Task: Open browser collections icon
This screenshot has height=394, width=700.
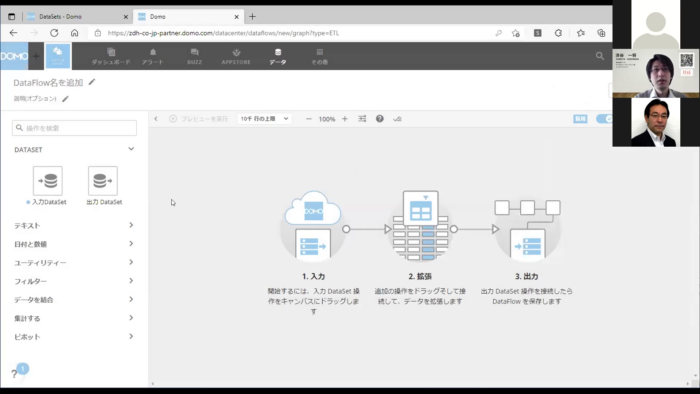Action: [x=601, y=33]
